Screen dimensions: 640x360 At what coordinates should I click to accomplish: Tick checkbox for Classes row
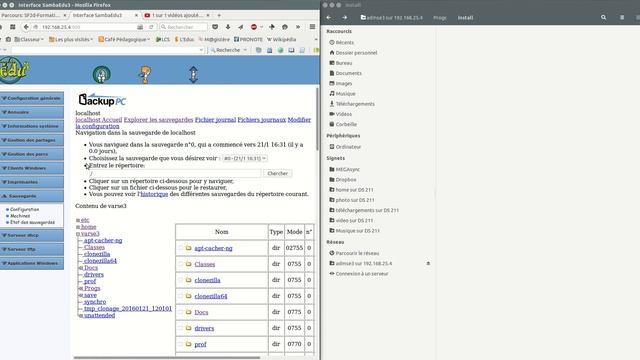pyautogui.click(x=180, y=264)
